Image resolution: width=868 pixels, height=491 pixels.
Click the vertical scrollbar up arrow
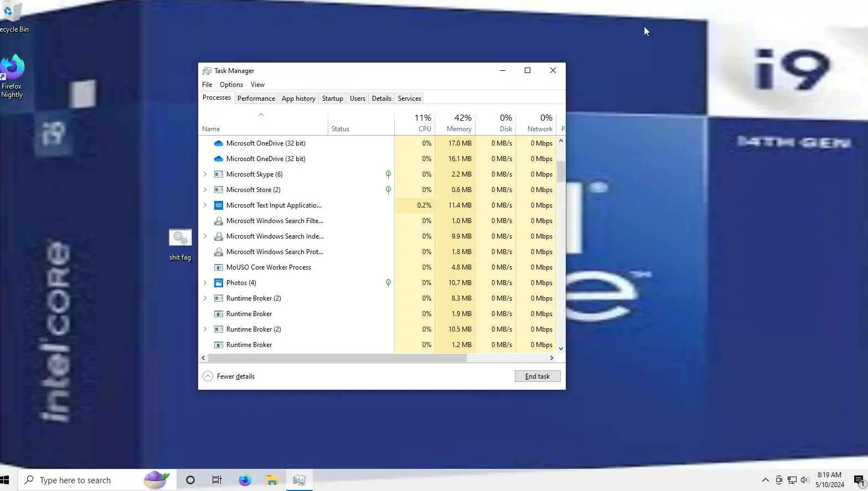coord(561,141)
